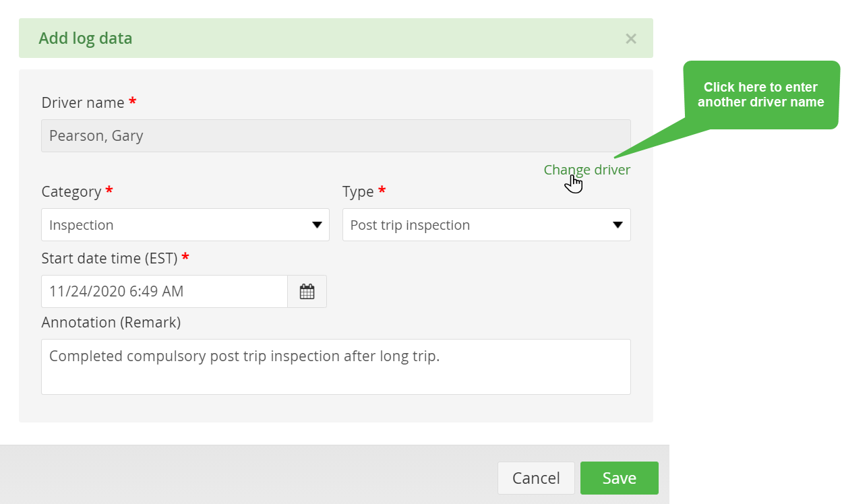The width and height of the screenshot is (842, 504).
Task: Click the Category field label
Action: coord(71,191)
